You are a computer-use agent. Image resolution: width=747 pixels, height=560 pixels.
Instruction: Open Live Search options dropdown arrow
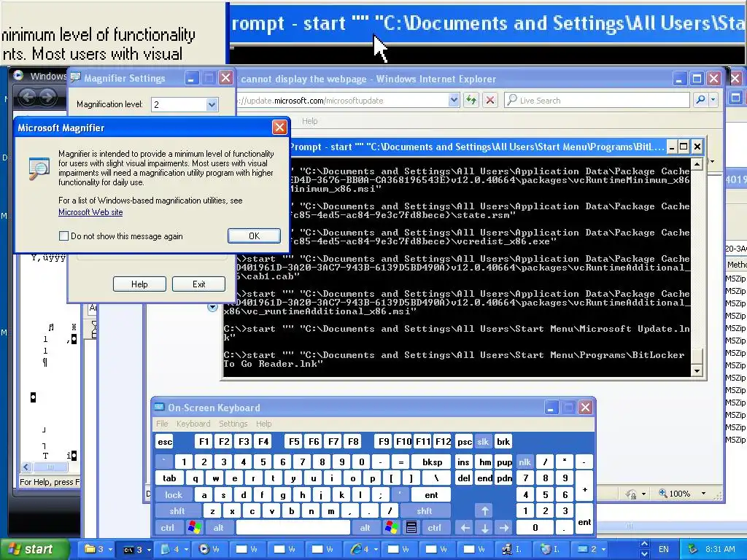pos(713,100)
